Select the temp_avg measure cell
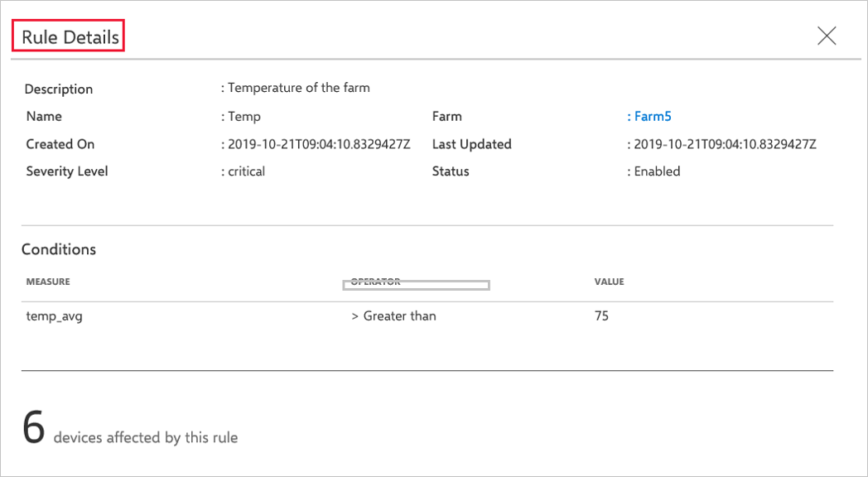The image size is (868, 477). point(55,316)
